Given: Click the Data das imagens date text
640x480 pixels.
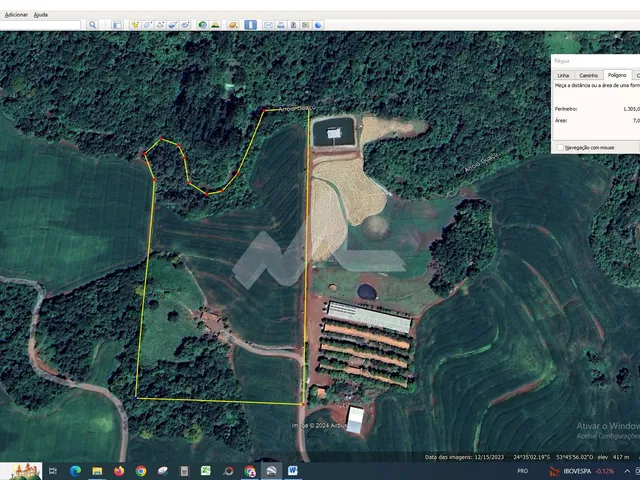Looking at the screenshot, I should pyautogui.click(x=464, y=457).
